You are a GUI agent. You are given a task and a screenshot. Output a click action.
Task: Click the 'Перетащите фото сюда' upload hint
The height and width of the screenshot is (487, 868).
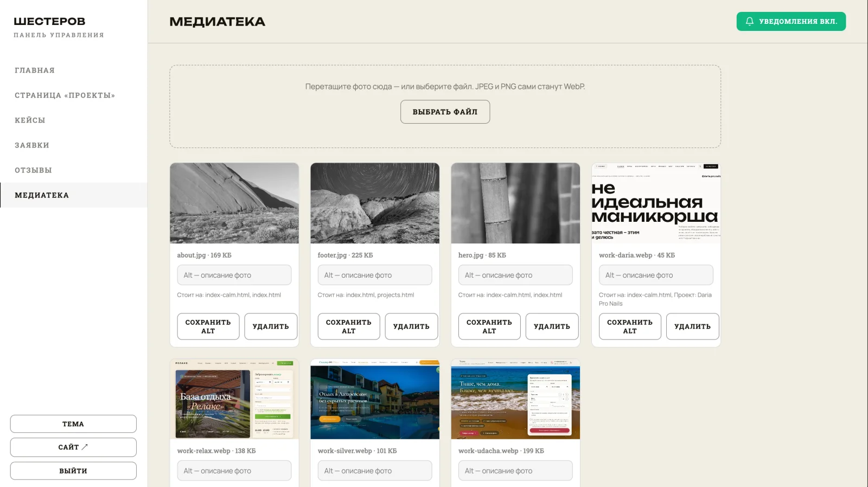pos(445,87)
